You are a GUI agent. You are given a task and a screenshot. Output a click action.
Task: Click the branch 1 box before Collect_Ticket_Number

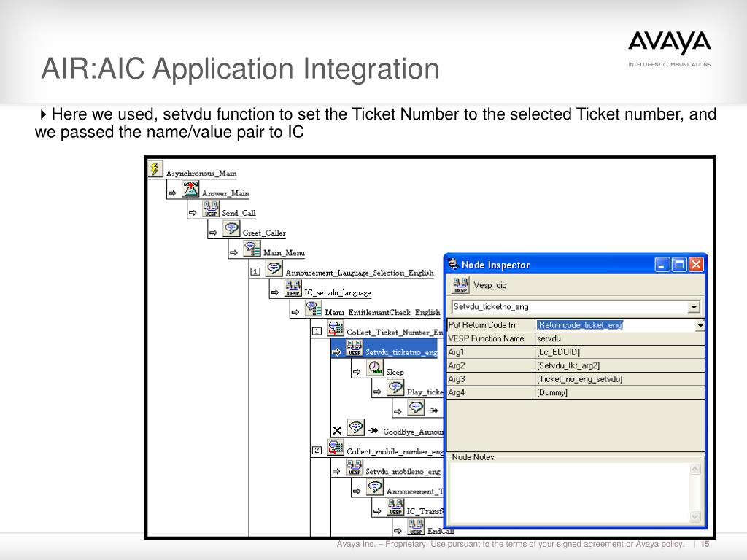pyautogui.click(x=317, y=332)
